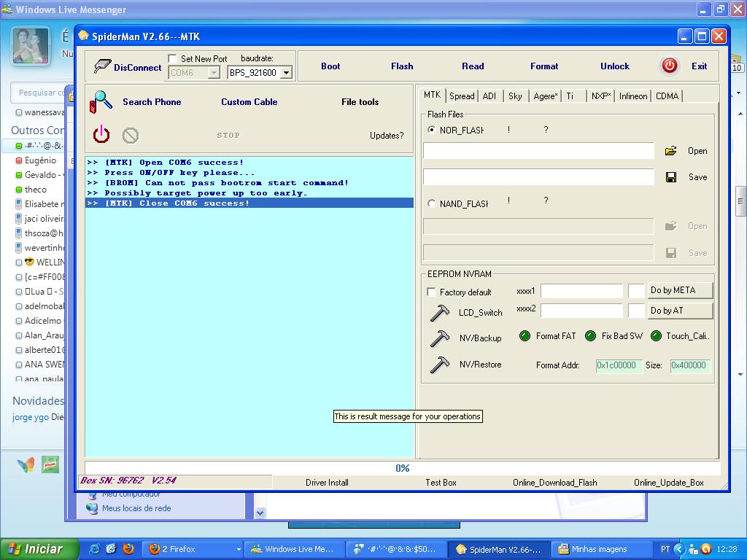The width and height of the screenshot is (747, 560).
Task: Switch to the Ti tab
Action: pos(573,96)
